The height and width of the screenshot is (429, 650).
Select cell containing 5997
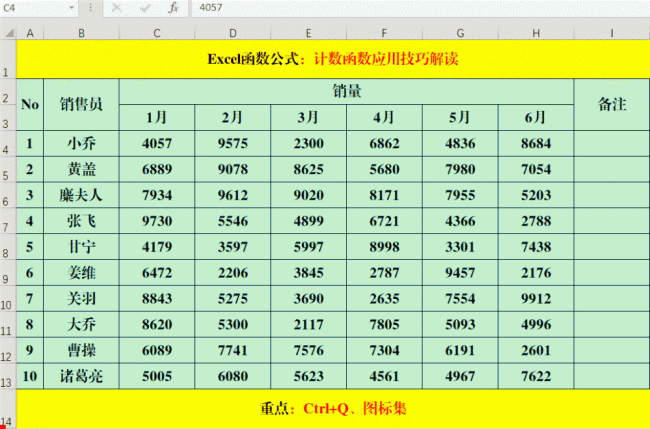[x=308, y=247]
